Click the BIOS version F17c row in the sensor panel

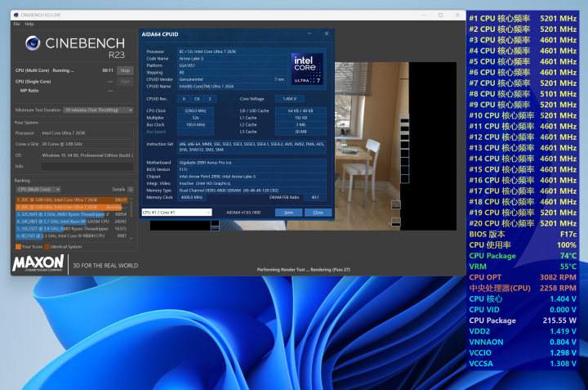pyautogui.click(x=523, y=234)
